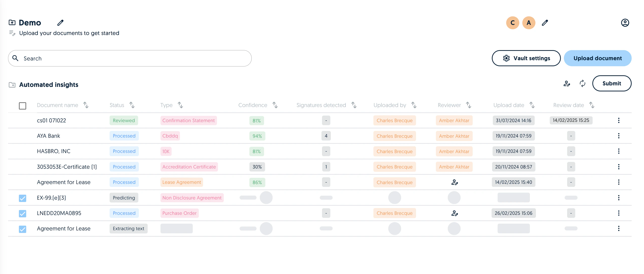Open three-dot menu for 3053053E-Certificate (1)

click(619, 167)
